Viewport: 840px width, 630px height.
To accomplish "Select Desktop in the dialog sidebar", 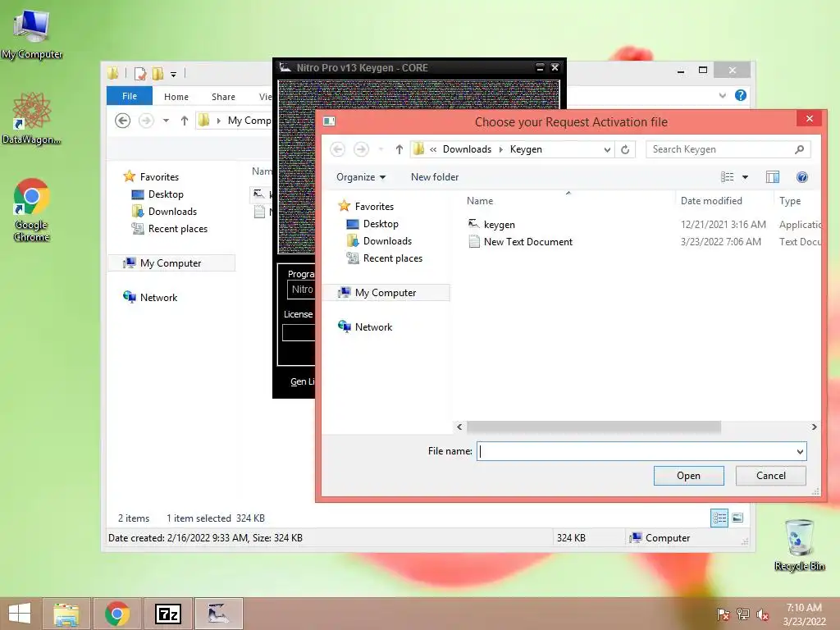I will click(x=381, y=224).
